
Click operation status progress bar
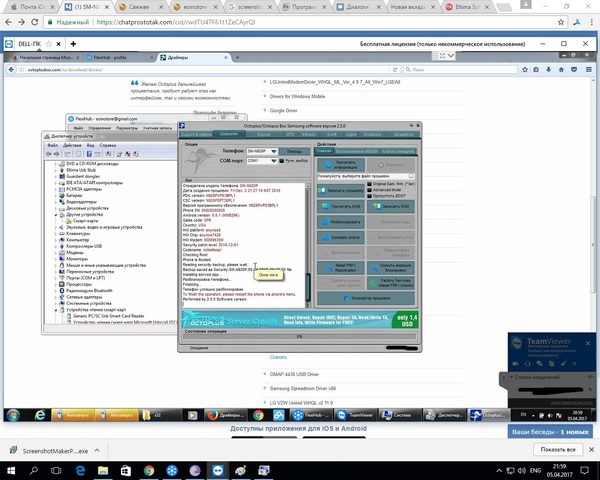click(299, 336)
